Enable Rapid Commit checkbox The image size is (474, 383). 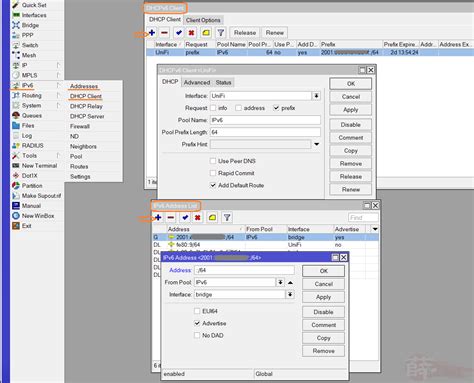click(213, 173)
